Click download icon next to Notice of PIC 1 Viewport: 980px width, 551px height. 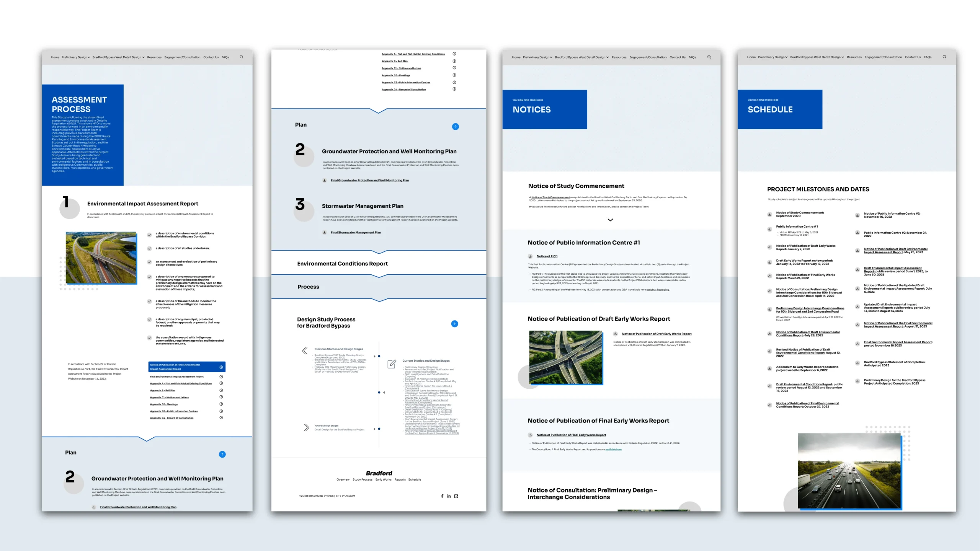tap(530, 256)
